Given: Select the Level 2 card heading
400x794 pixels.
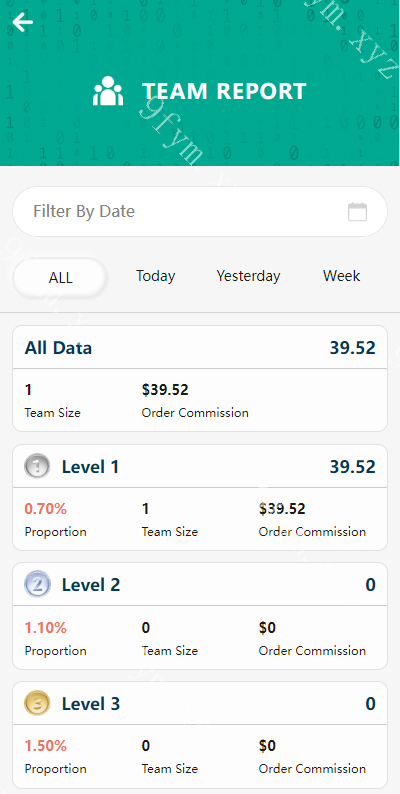Looking at the screenshot, I should pyautogui.click(x=91, y=585).
